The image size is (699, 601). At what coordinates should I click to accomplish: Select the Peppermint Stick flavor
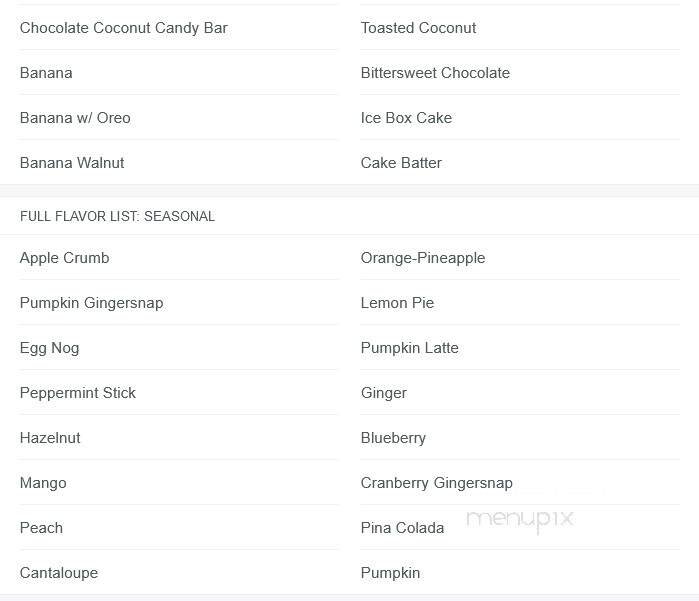pyautogui.click(x=78, y=393)
